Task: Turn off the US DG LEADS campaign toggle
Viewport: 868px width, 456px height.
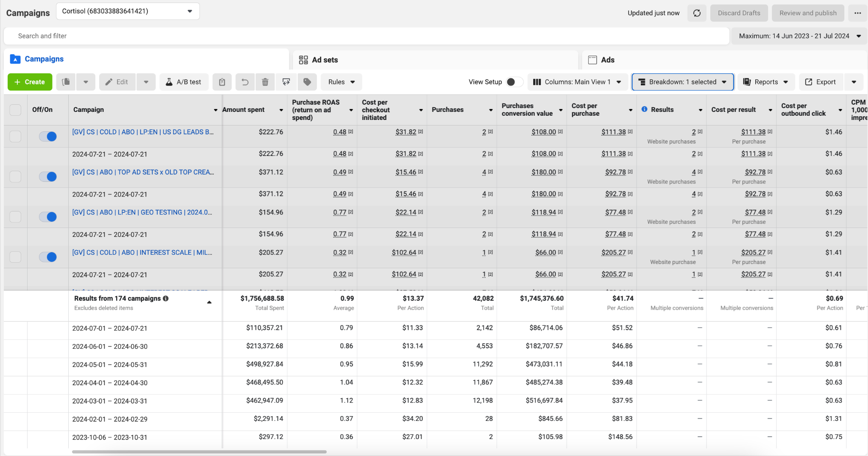Action: click(48, 136)
